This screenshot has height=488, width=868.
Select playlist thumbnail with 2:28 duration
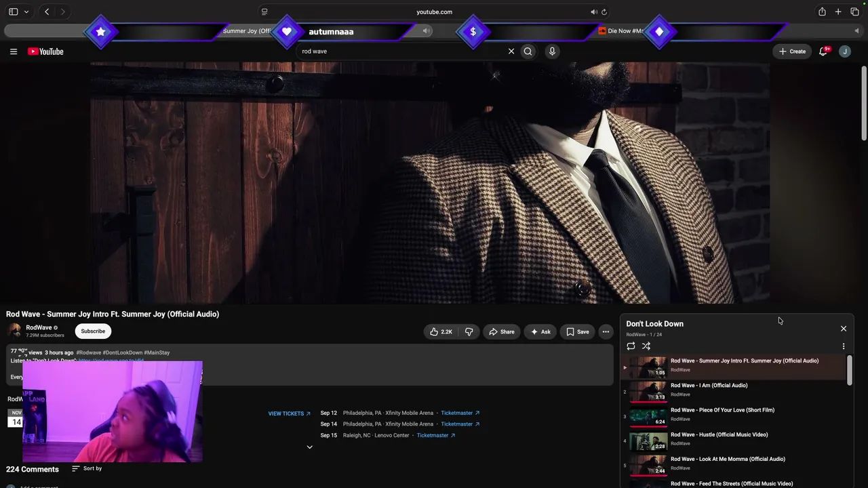pos(648,441)
